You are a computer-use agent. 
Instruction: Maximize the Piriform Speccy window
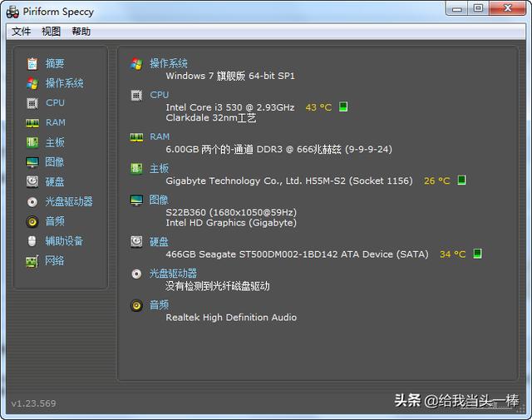479,8
